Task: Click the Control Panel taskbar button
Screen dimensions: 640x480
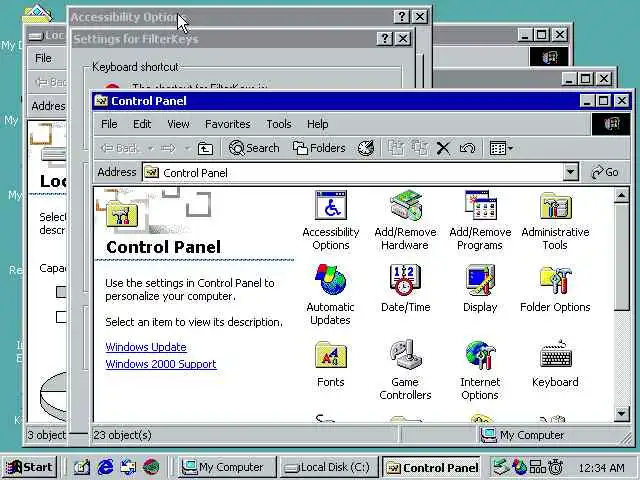Action: (x=432, y=467)
